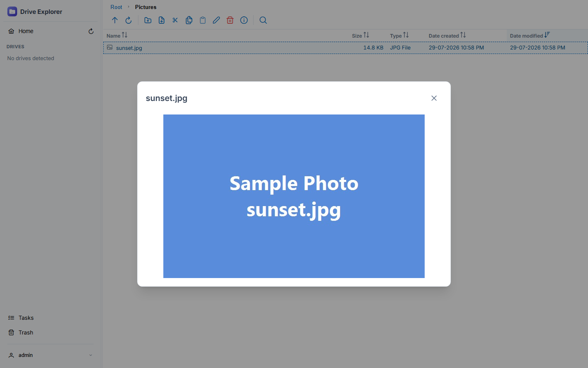The height and width of the screenshot is (368, 588).
Task: Click the Tasks list icon
Action: [x=11, y=318]
